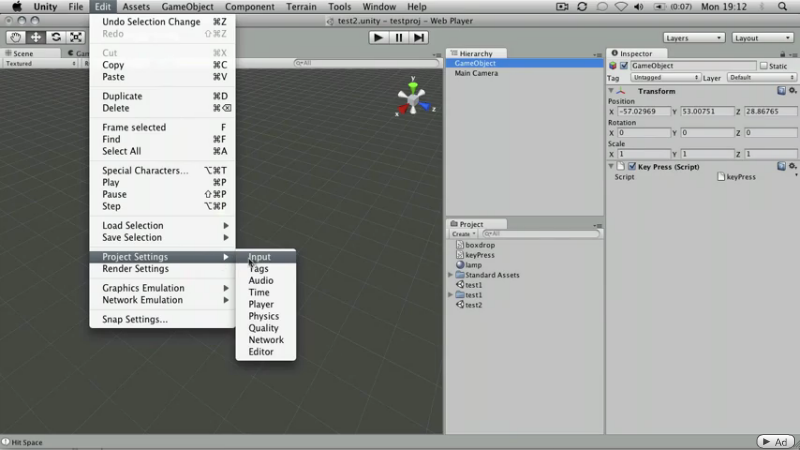Open the Textured draw mode dropdown
Viewport: 800px width, 450px height.
click(40, 64)
